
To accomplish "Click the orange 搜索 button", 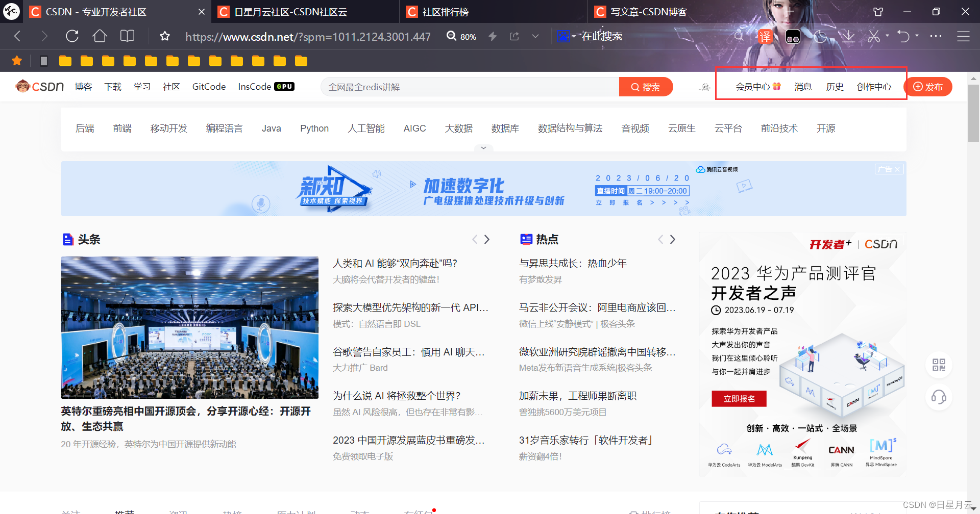I will pos(646,87).
